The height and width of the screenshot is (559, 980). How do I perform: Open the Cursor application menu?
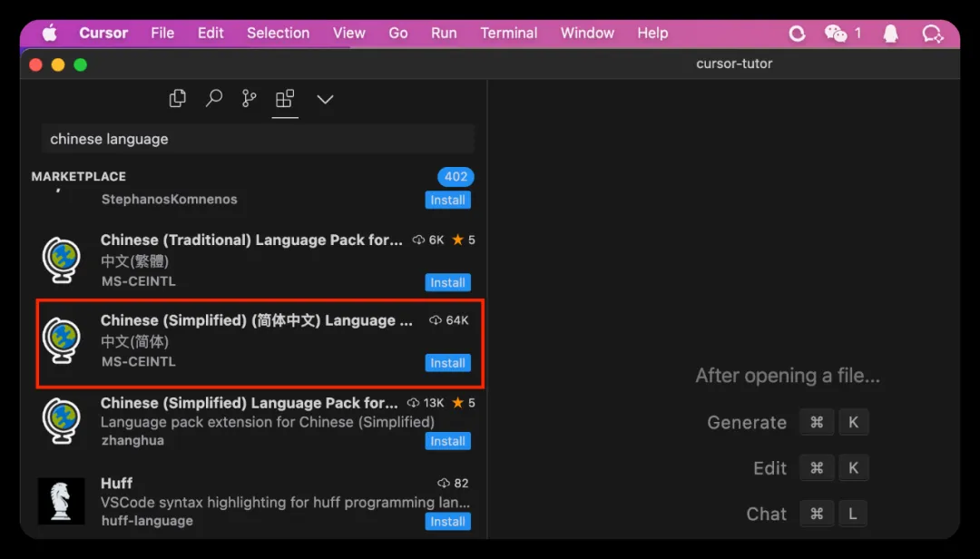[103, 34]
